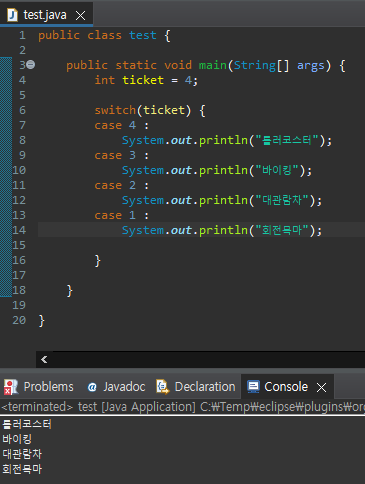Click the 'main' method name
The image size is (365, 484).
click(x=213, y=65)
